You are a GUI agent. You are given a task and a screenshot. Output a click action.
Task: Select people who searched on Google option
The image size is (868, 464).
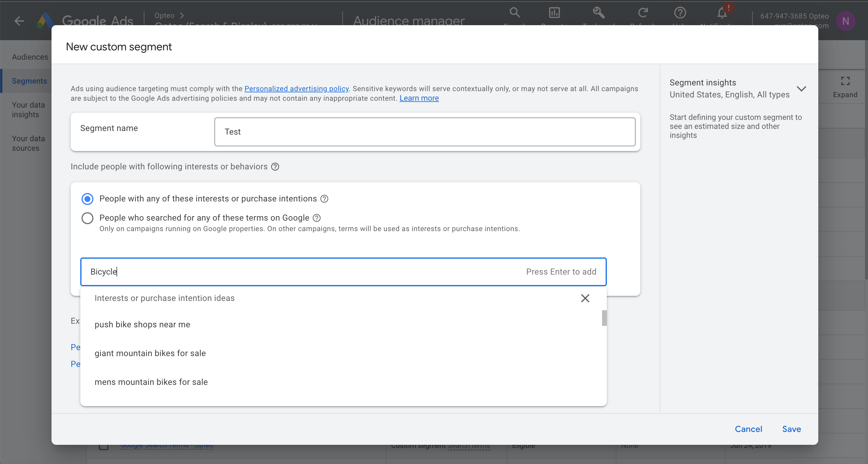pos(87,218)
